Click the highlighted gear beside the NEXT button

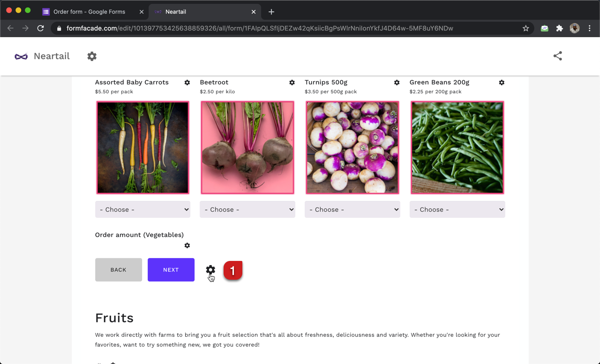click(x=210, y=270)
